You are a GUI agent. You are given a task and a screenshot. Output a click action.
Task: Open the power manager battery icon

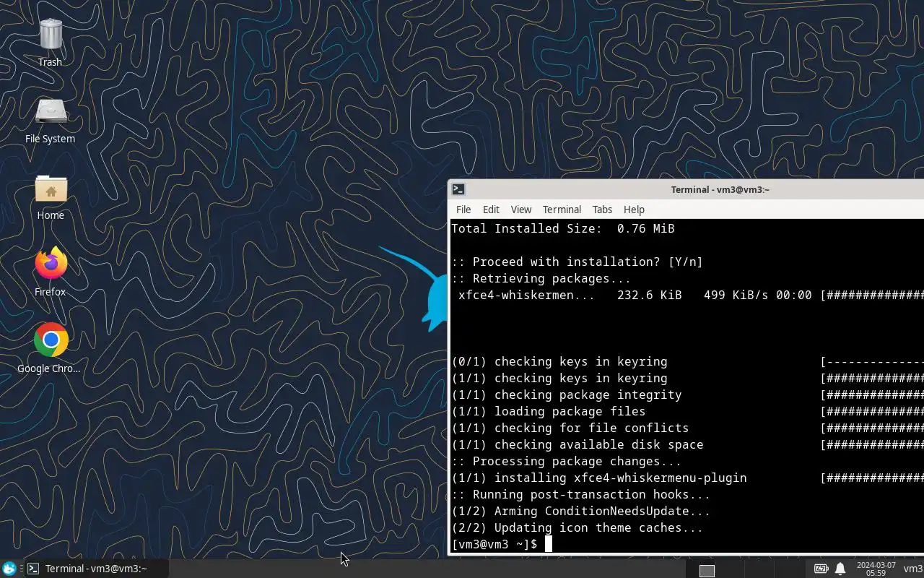[x=821, y=569]
